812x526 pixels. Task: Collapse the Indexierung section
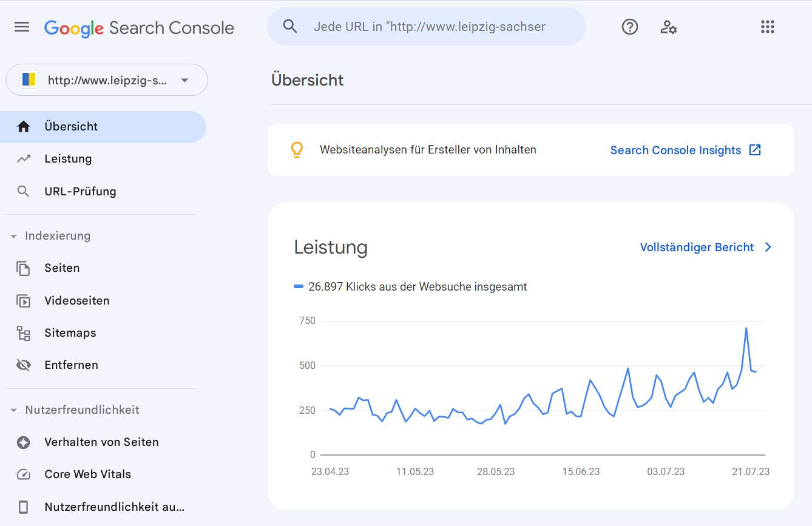point(13,236)
